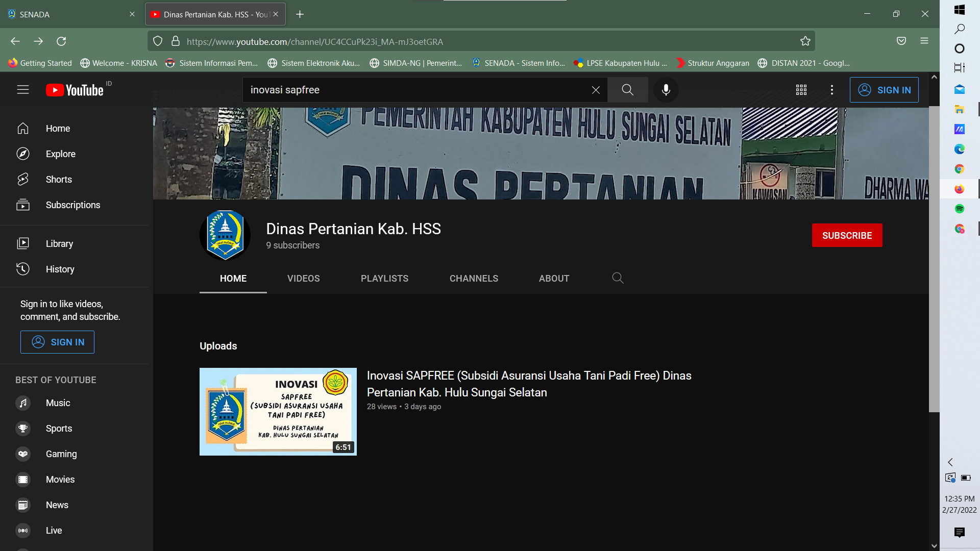This screenshot has width=980, height=551.
Task: Click the YouTube logo
Action: (x=75, y=90)
